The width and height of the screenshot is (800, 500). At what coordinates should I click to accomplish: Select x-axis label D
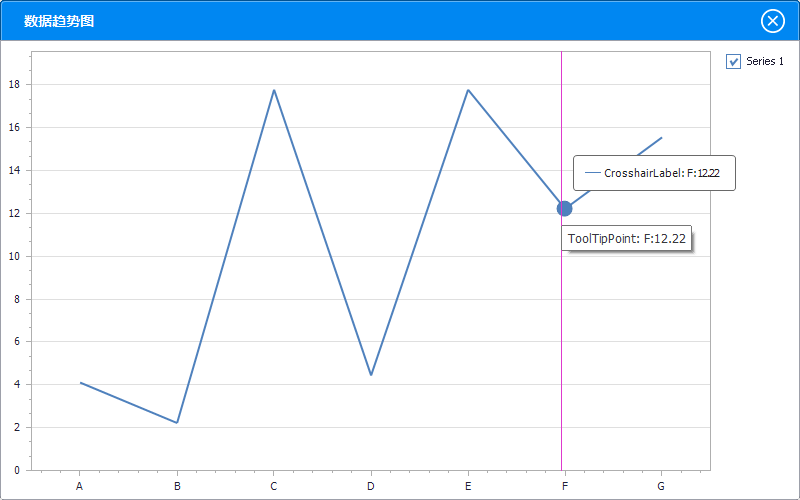[x=370, y=486]
